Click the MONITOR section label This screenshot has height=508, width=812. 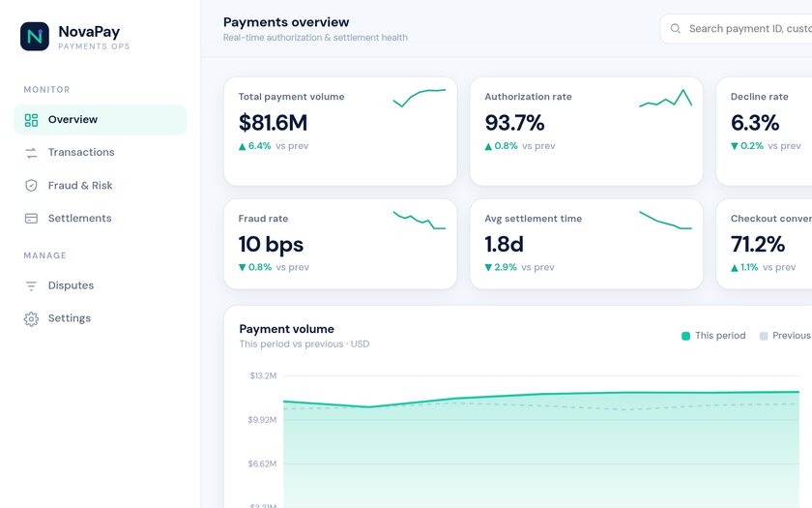tap(46, 90)
